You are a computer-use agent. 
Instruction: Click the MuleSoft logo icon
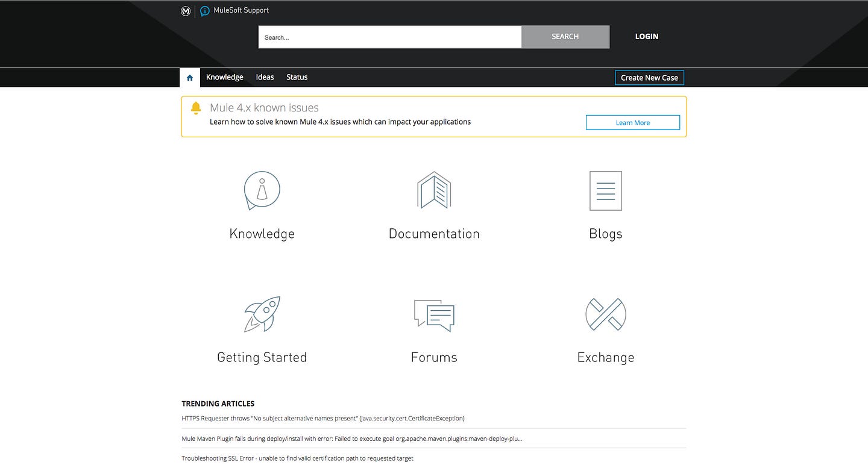[186, 11]
